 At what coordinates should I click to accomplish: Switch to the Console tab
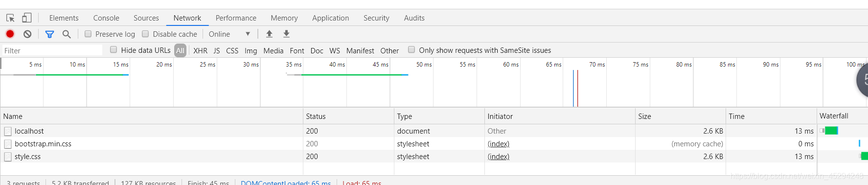(106, 18)
